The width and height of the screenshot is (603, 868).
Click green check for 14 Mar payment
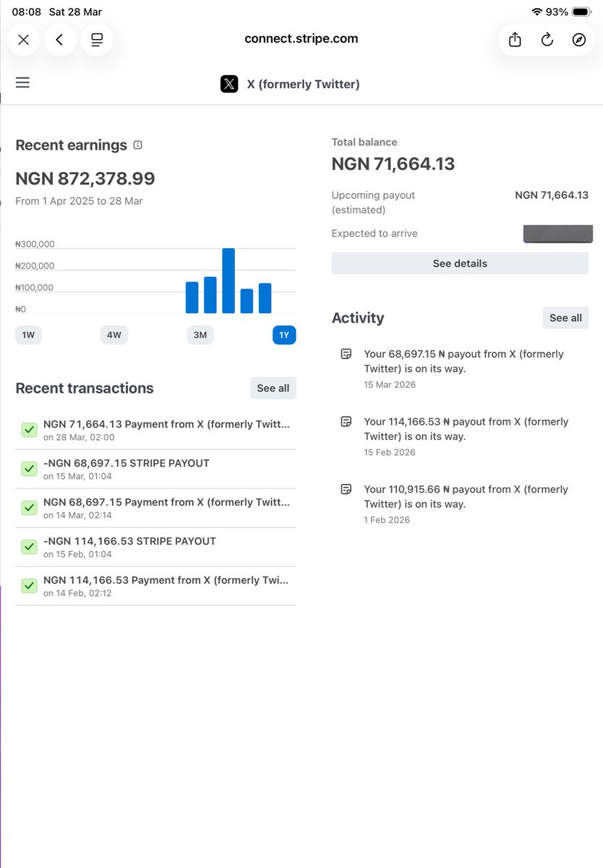pos(29,508)
